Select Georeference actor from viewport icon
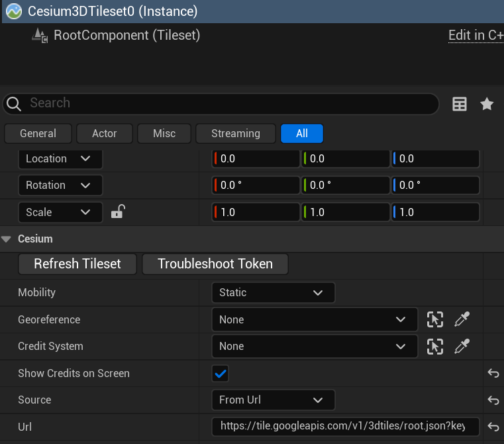The width and height of the screenshot is (504, 444). coord(435,319)
